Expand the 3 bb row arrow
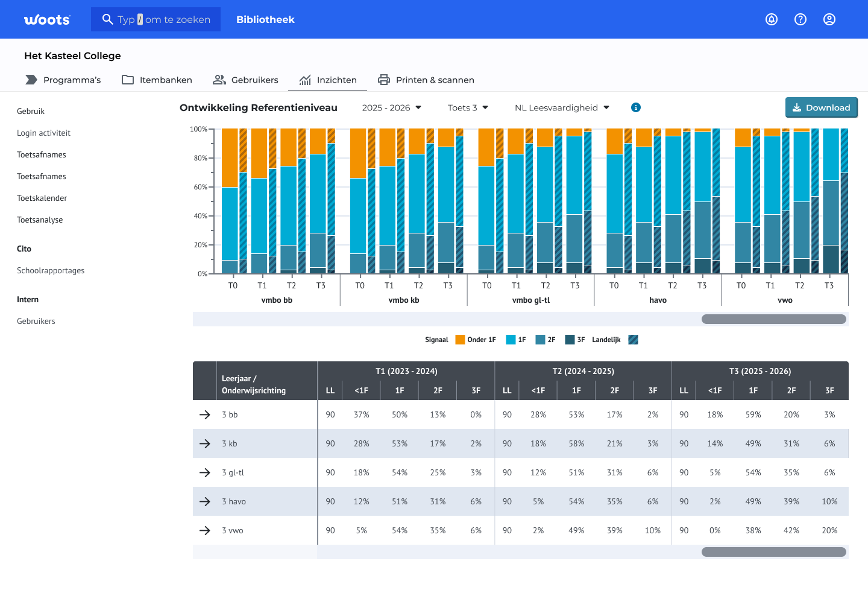Viewport: 868px width, 596px height. (x=205, y=414)
